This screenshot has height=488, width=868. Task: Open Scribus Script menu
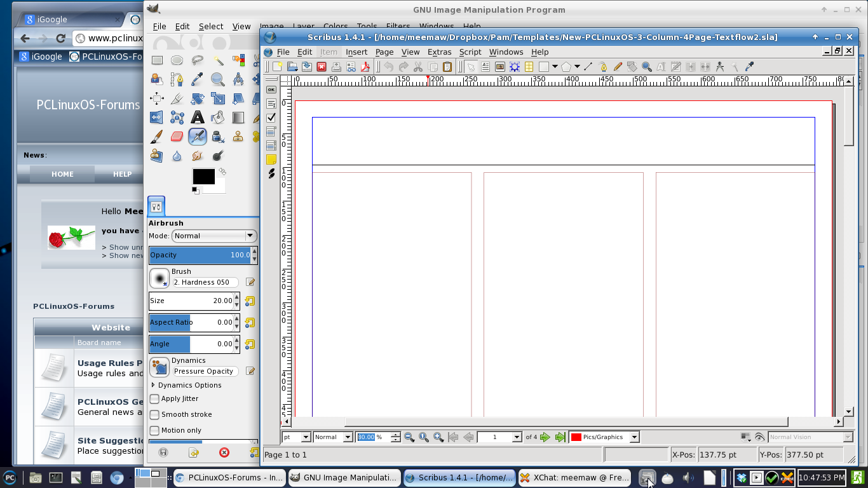pyautogui.click(x=470, y=52)
